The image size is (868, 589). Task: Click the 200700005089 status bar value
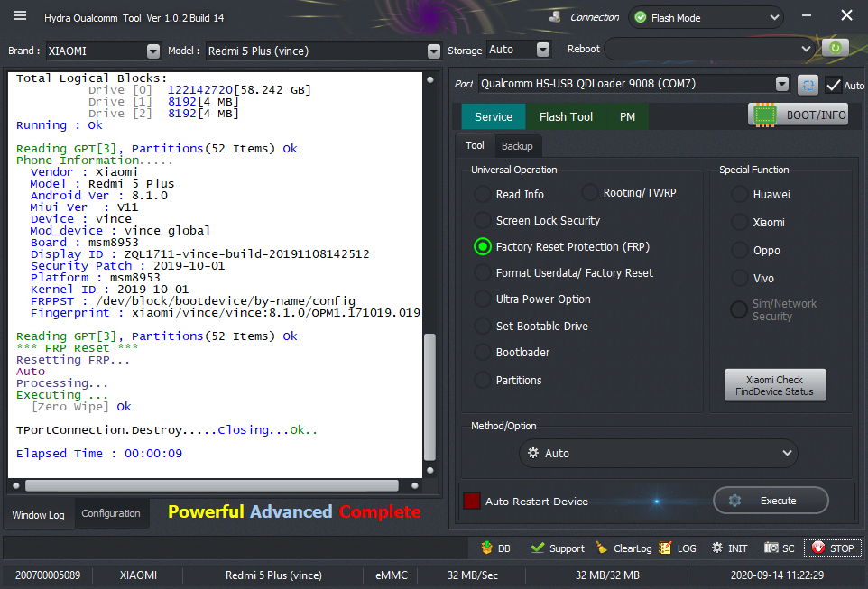click(48, 575)
